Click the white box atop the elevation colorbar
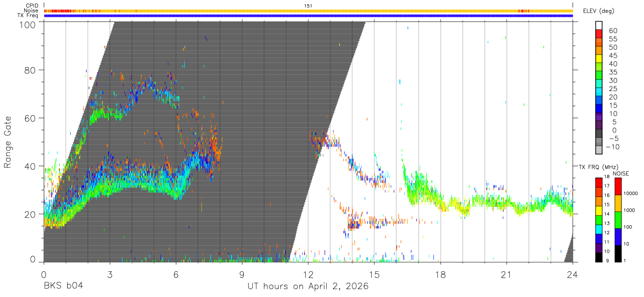The width and height of the screenshot is (644, 297). [599, 26]
